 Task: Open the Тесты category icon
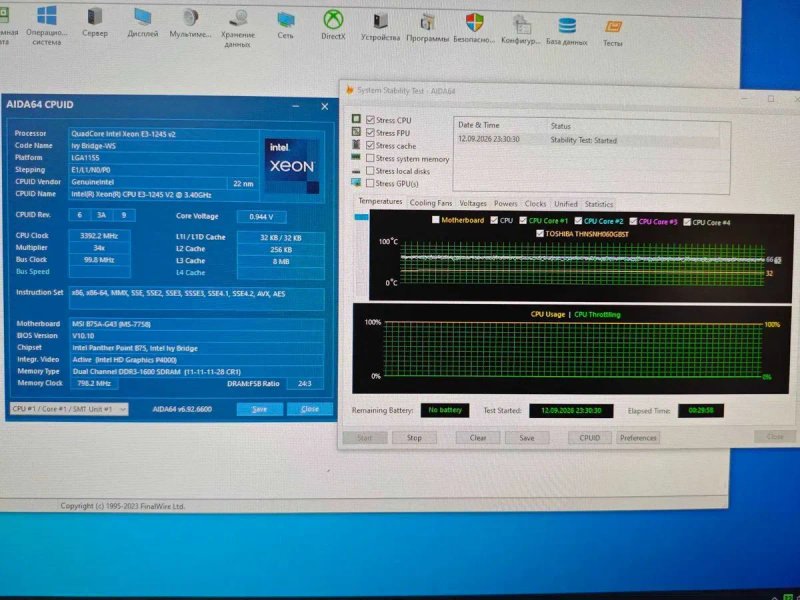613,27
